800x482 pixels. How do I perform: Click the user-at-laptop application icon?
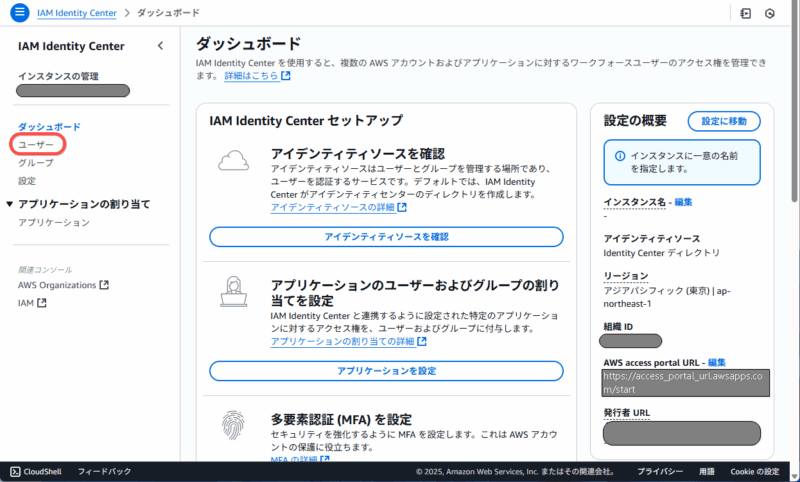[x=234, y=291]
